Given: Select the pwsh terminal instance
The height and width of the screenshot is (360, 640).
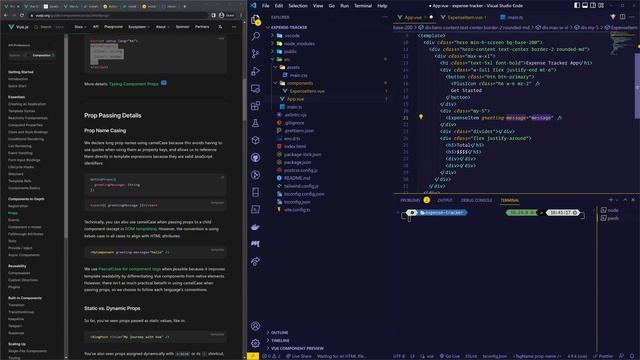Looking at the screenshot, I should click(x=610, y=218).
